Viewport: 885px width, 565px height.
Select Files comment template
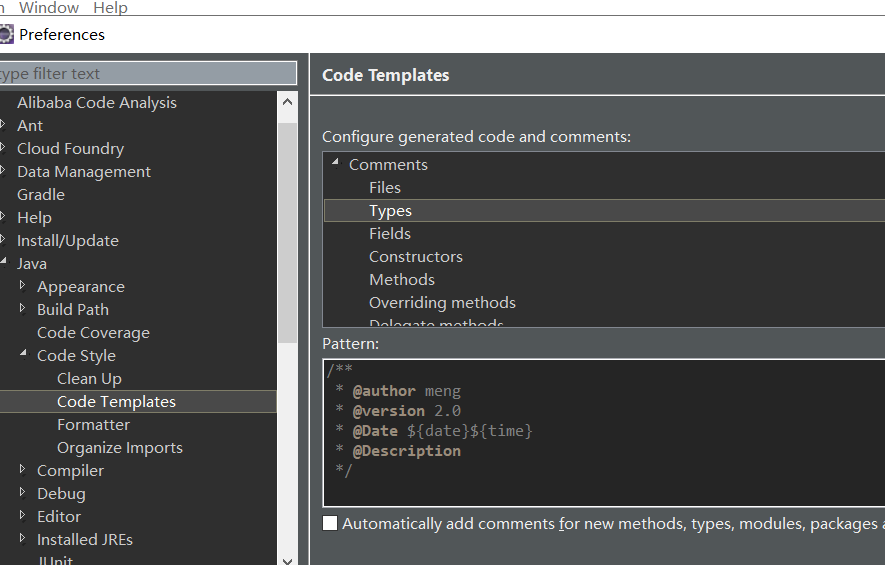click(385, 188)
